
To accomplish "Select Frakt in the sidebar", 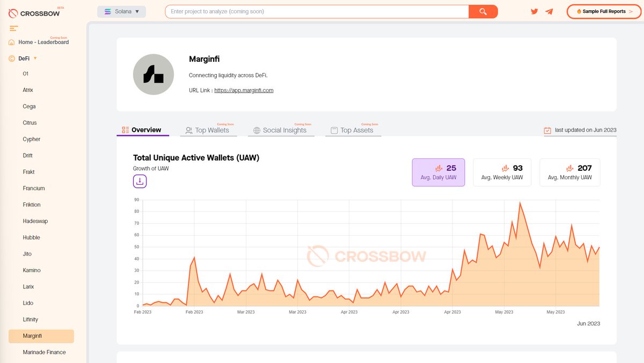I will [28, 172].
